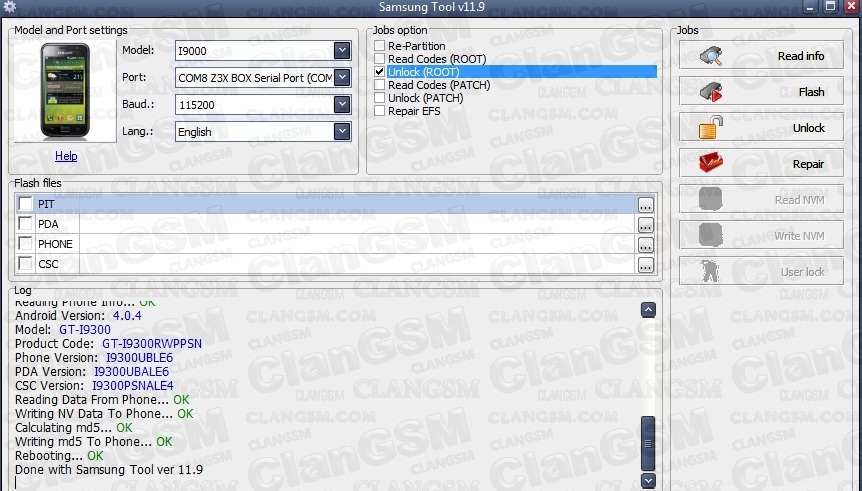Browse for the PHONE file
The height and width of the screenshot is (491, 862).
tap(645, 245)
